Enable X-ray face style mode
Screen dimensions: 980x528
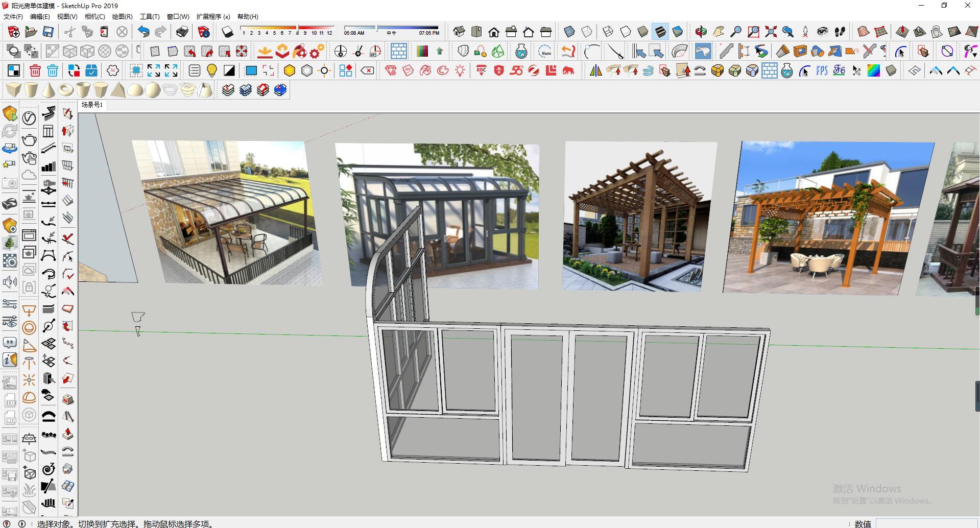[x=568, y=32]
